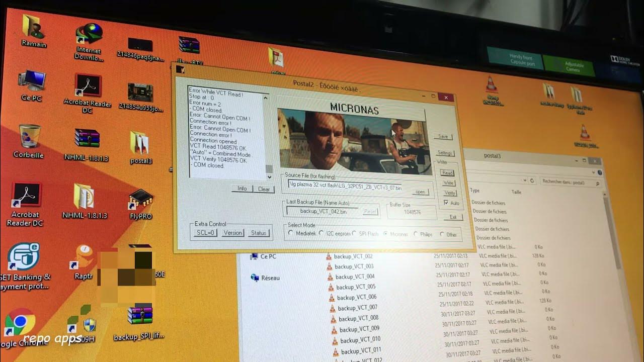Image resolution: width=644 pixels, height=362 pixels.
Task: Sort by the Taille column header in the postal3 Explorer
Action: point(516,192)
